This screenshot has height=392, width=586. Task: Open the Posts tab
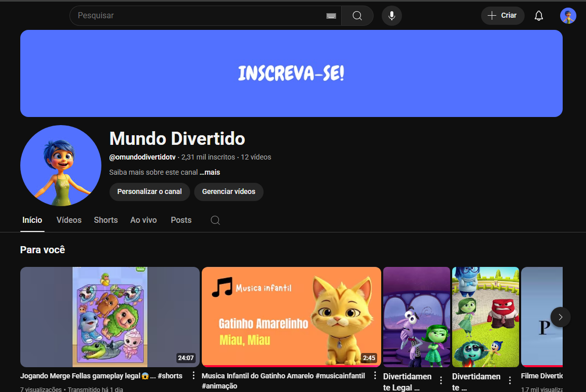pyautogui.click(x=181, y=220)
